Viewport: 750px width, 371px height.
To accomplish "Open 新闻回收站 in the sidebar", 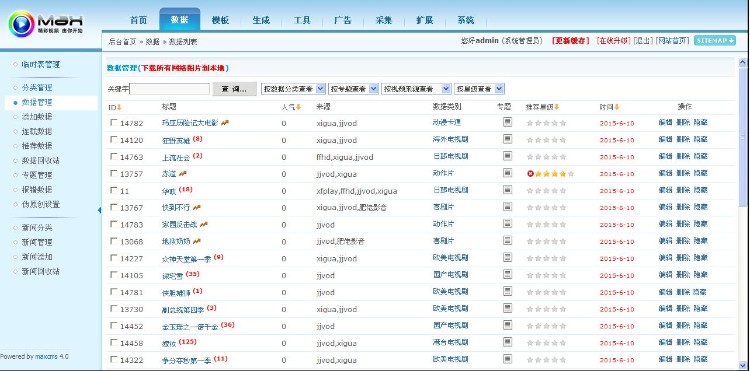I will 40,272.
